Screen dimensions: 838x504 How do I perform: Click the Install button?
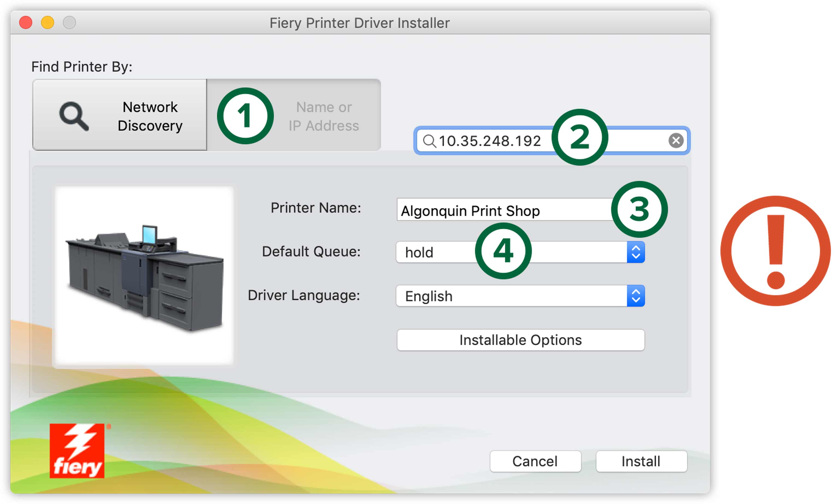tap(641, 461)
